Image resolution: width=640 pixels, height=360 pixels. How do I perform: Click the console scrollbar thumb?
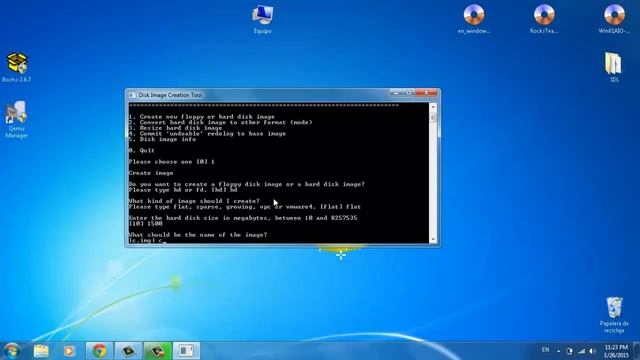coord(433,118)
